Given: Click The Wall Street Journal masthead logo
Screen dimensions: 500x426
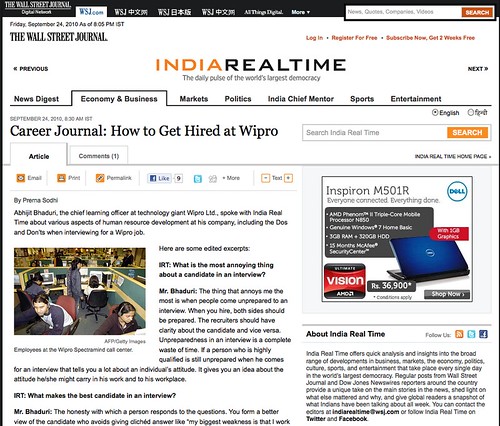Looking at the screenshot, I should [x=59, y=37].
